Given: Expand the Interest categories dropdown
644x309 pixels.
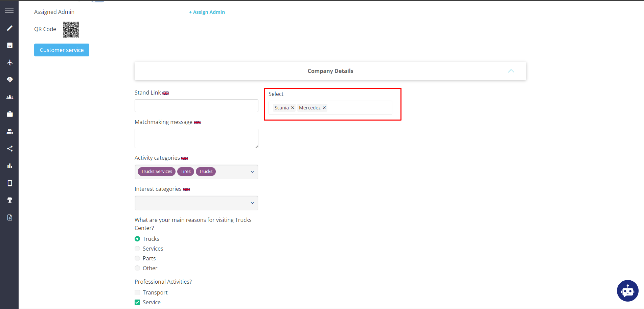Looking at the screenshot, I should [252, 203].
